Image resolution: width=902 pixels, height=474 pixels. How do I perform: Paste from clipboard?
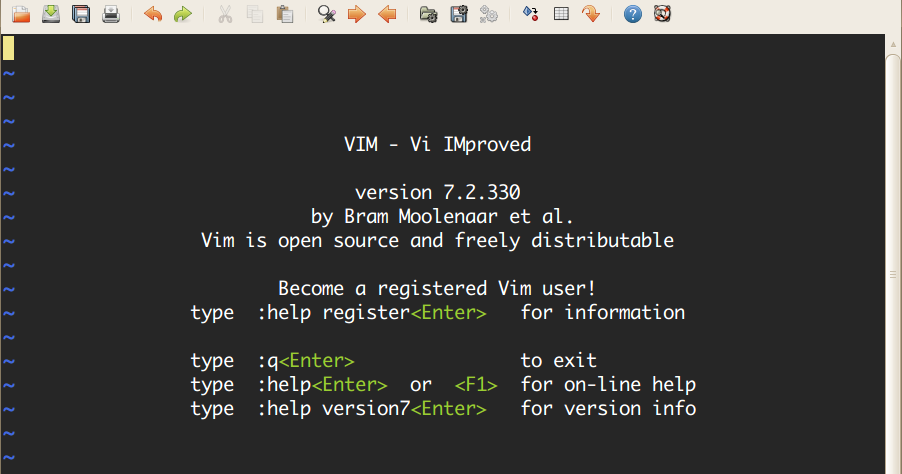(x=285, y=14)
